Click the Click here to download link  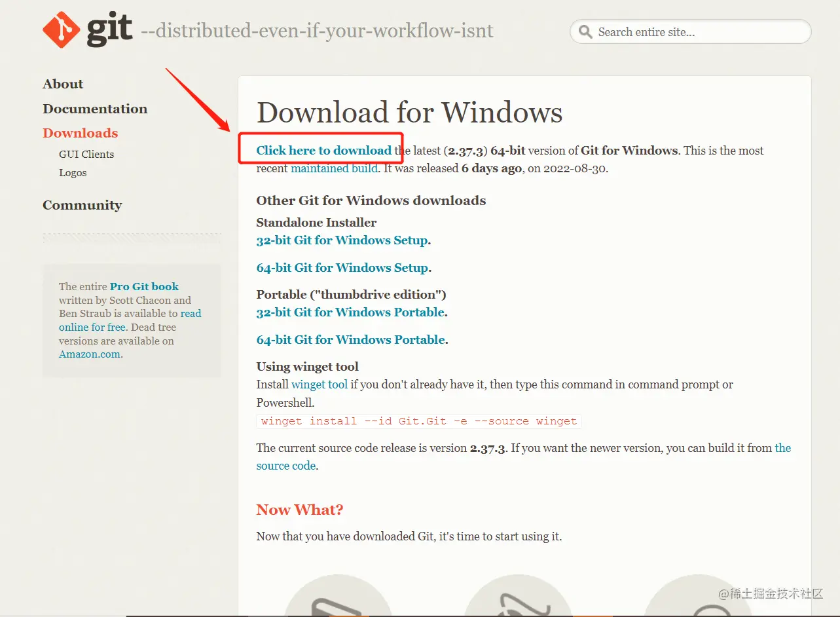point(324,150)
